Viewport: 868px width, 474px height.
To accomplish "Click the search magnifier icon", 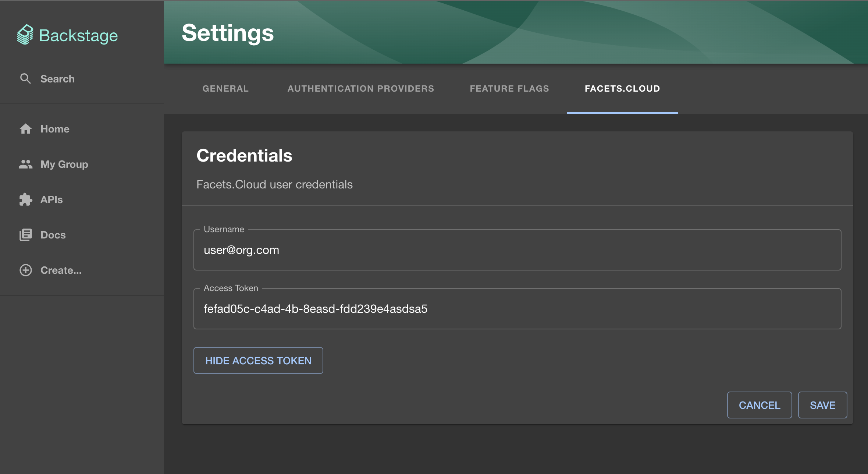I will pos(25,78).
